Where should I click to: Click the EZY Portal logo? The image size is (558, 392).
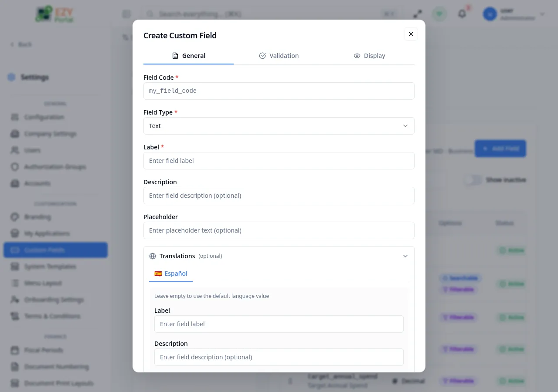pyautogui.click(x=54, y=14)
